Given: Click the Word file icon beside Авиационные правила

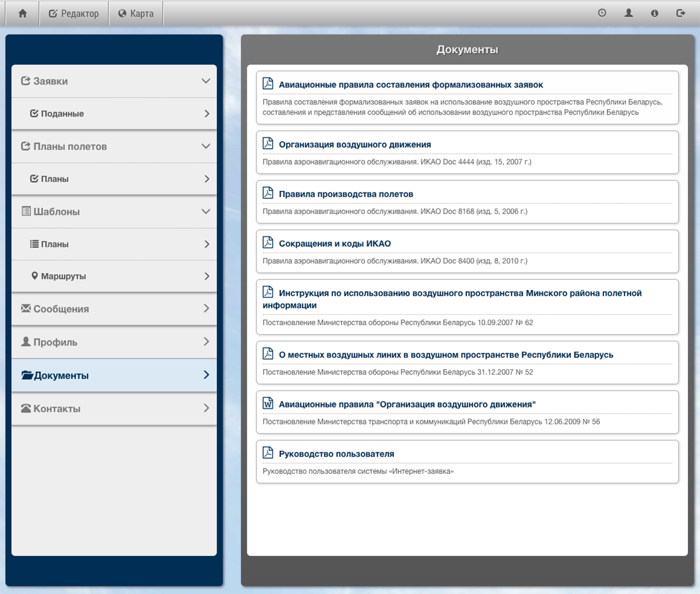Looking at the screenshot, I should click(x=268, y=403).
